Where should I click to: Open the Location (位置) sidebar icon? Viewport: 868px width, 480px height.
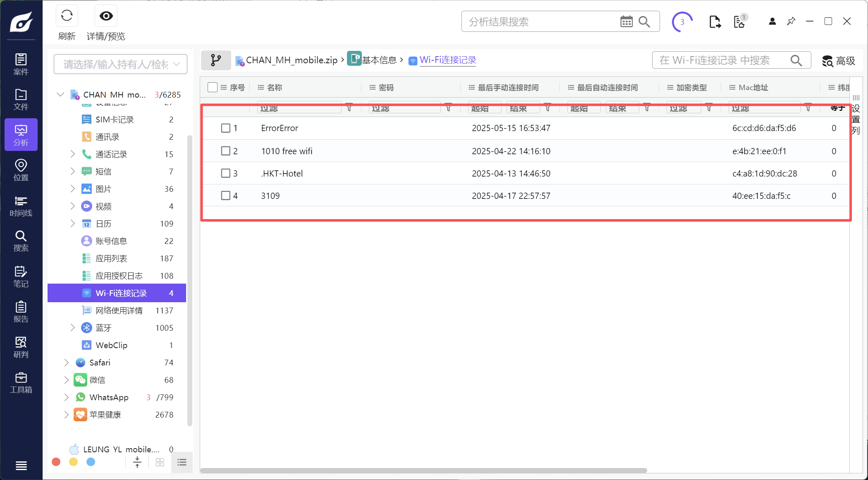[21, 170]
